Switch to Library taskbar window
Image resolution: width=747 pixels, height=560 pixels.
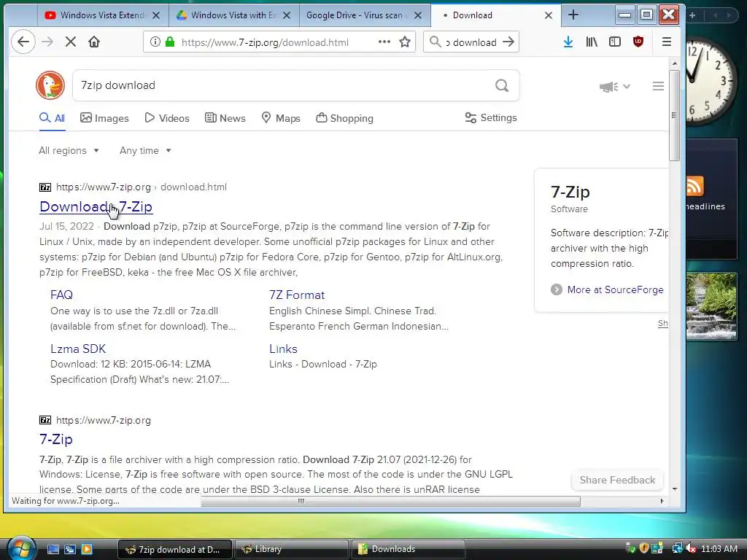290,549
